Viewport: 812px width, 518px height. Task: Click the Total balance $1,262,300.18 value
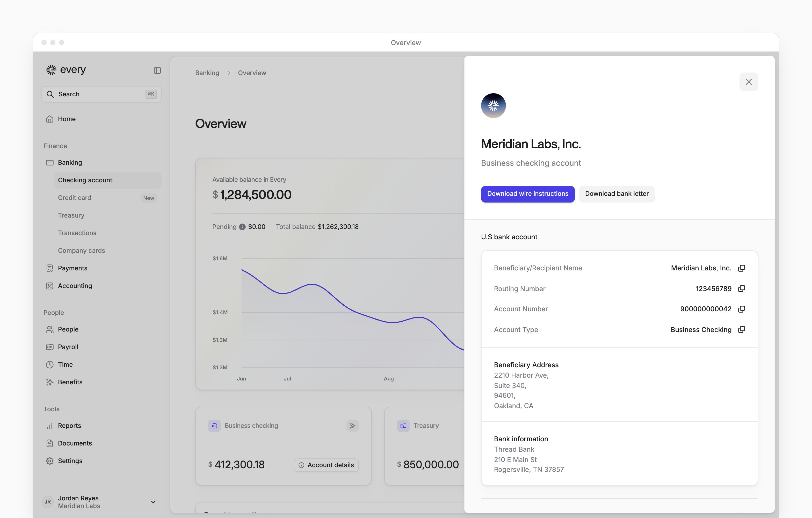pos(338,227)
